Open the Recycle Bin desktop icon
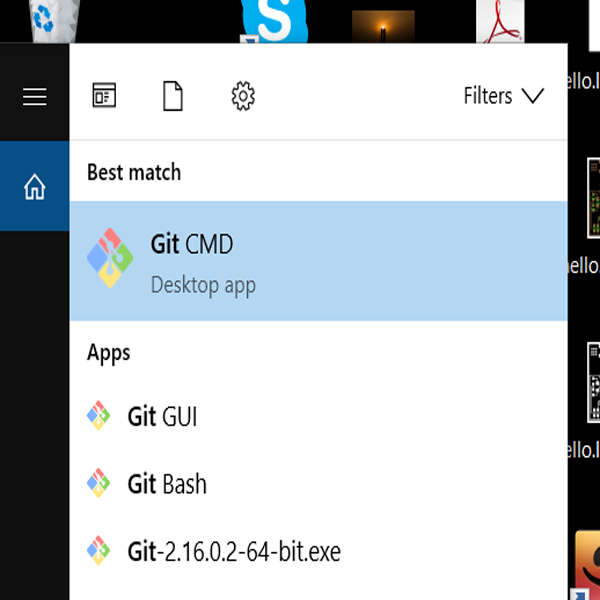 click(44, 18)
